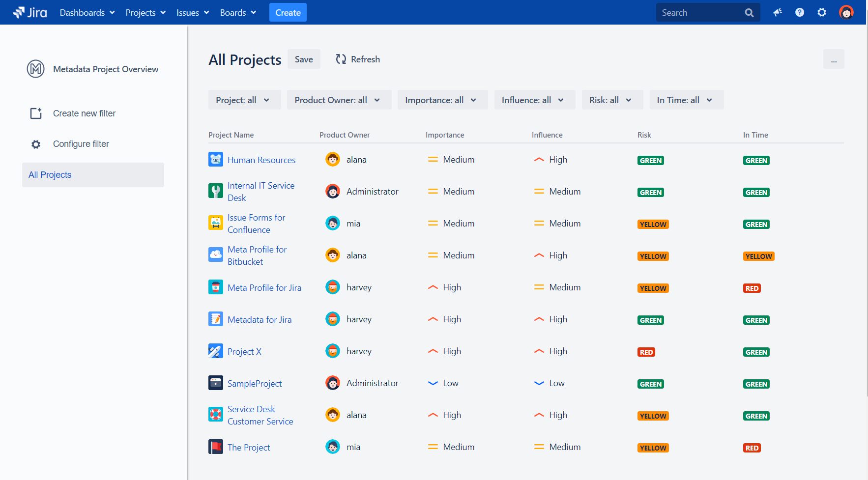Screen dimensions: 868x480
Task: Open the Issues menu
Action: click(x=193, y=12)
